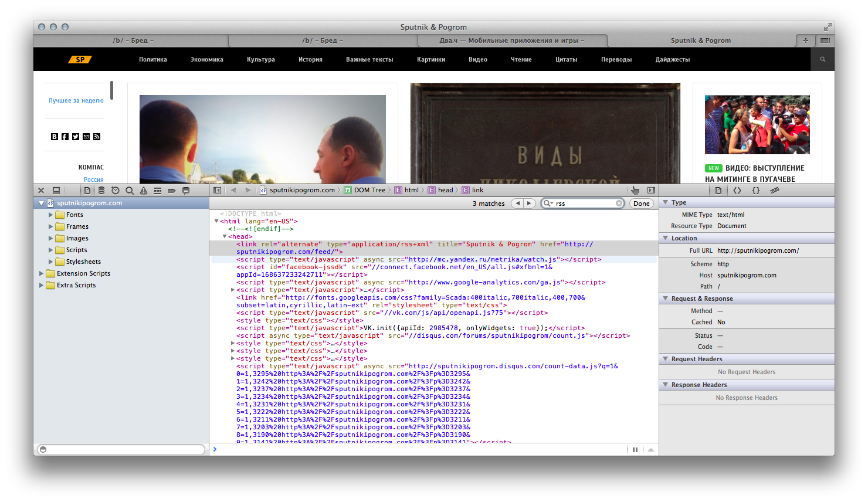The height and width of the screenshot is (502, 868).
Task: Show the Breakpoints tag icon
Action: coord(172,191)
